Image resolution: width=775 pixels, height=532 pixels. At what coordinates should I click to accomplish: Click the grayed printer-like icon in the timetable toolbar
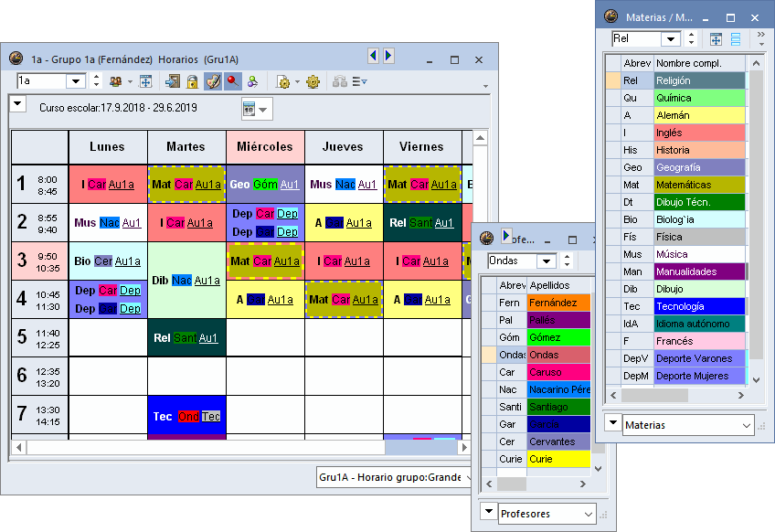(340, 81)
